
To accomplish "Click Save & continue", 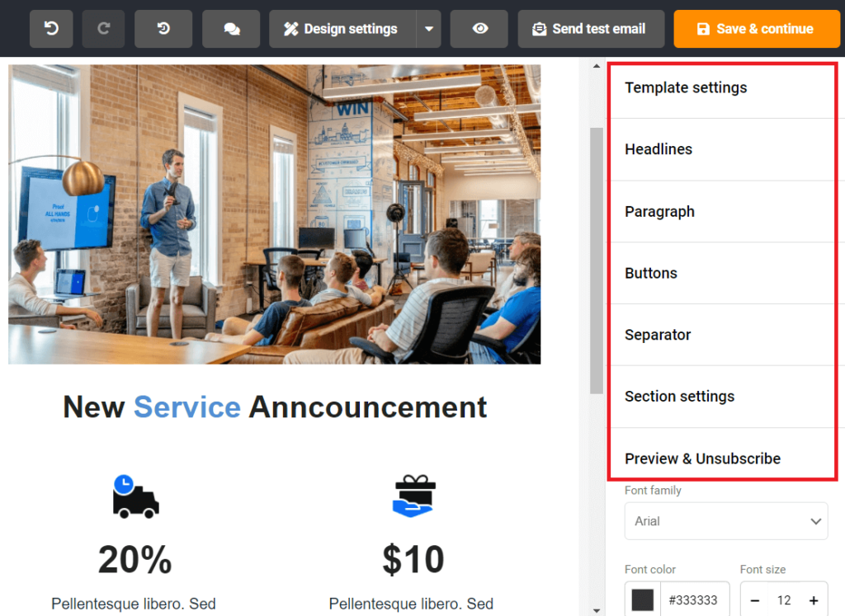I will (757, 29).
